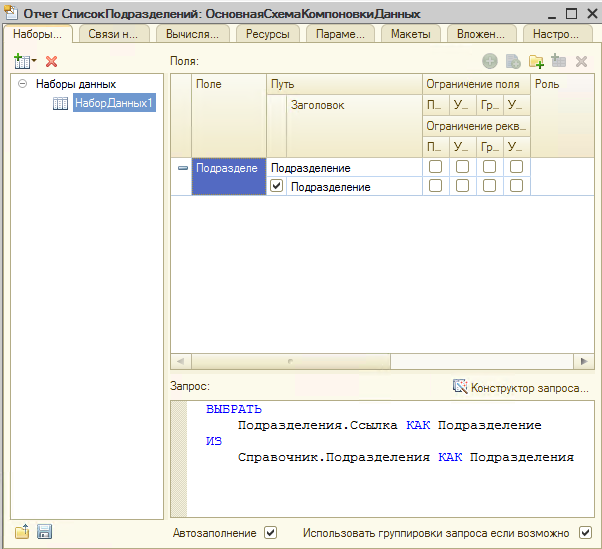Viewport: 602px width, 549px height.
Task: Toggle the Автозаполнение checkbox
Action: (x=270, y=533)
